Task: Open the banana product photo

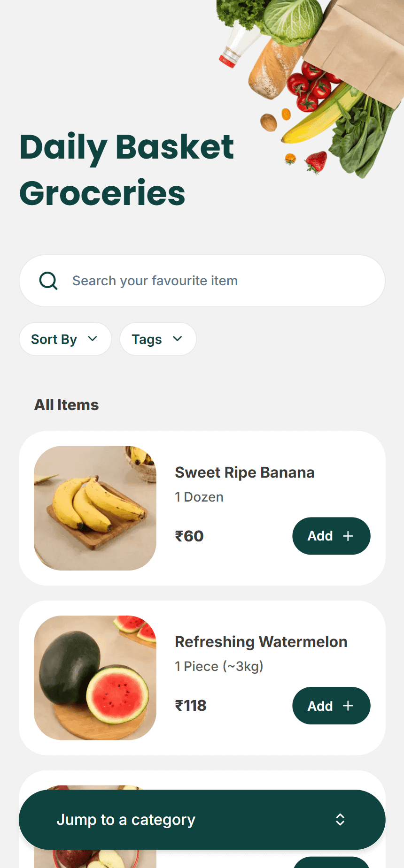Action: [x=95, y=508]
